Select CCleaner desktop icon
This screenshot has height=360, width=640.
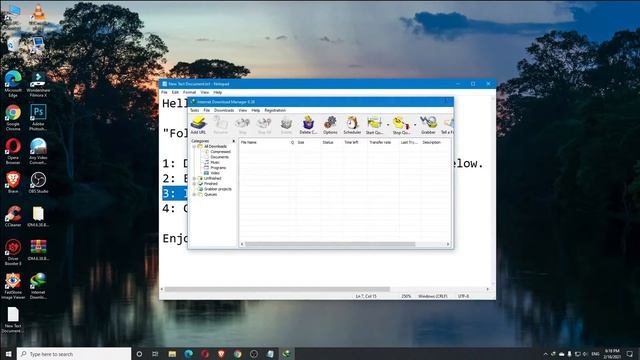pos(13,216)
